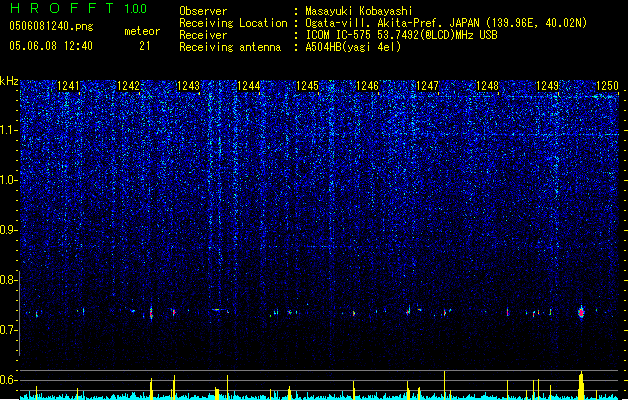The height and width of the screenshot is (400, 629).
Task: Click the 1245 time marker
Action: coord(307,86)
